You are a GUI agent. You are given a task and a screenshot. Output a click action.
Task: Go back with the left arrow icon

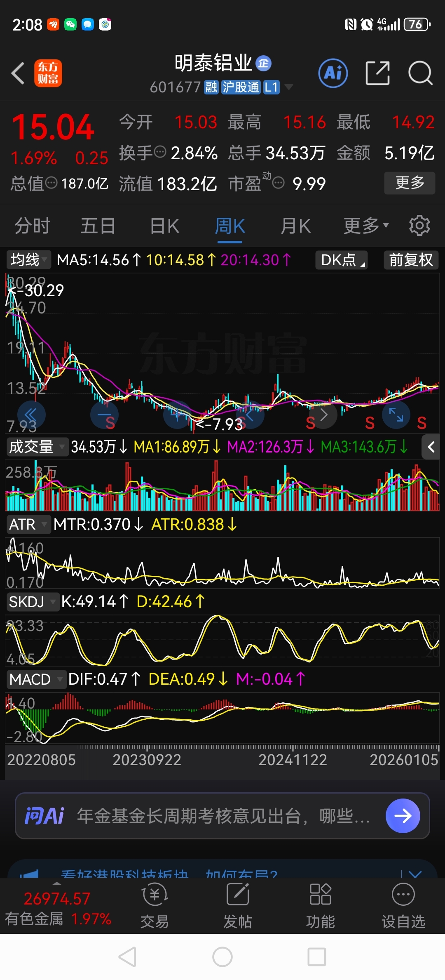pos(18,73)
